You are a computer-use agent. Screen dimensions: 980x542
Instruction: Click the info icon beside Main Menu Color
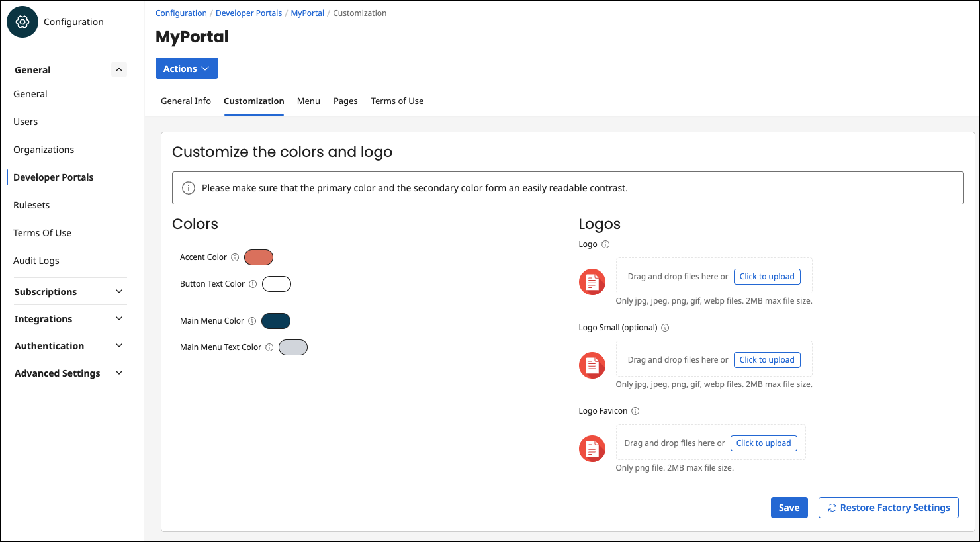tap(252, 320)
